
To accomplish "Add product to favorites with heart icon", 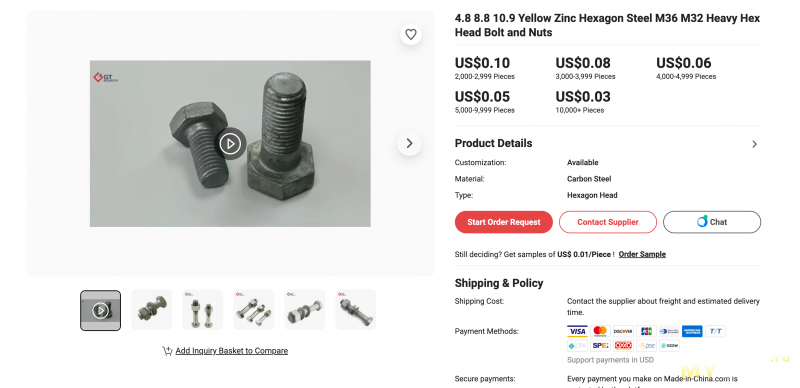I will click(411, 34).
